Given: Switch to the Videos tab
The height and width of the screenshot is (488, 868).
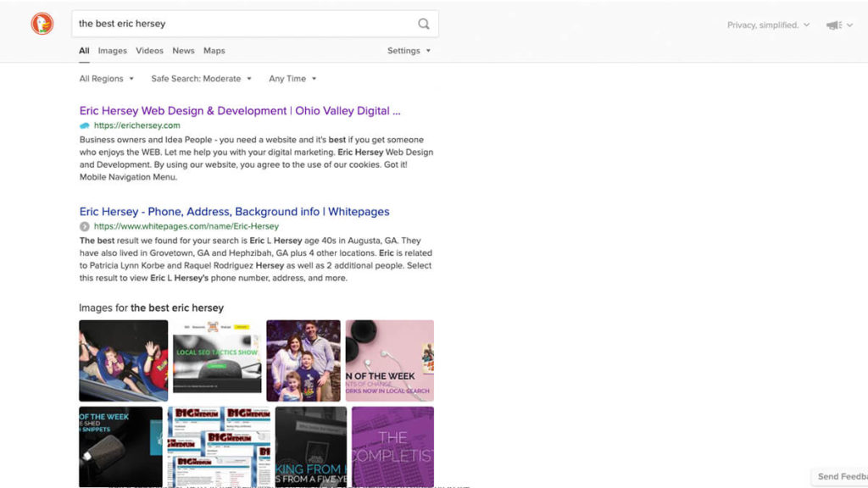Looking at the screenshot, I should point(149,51).
